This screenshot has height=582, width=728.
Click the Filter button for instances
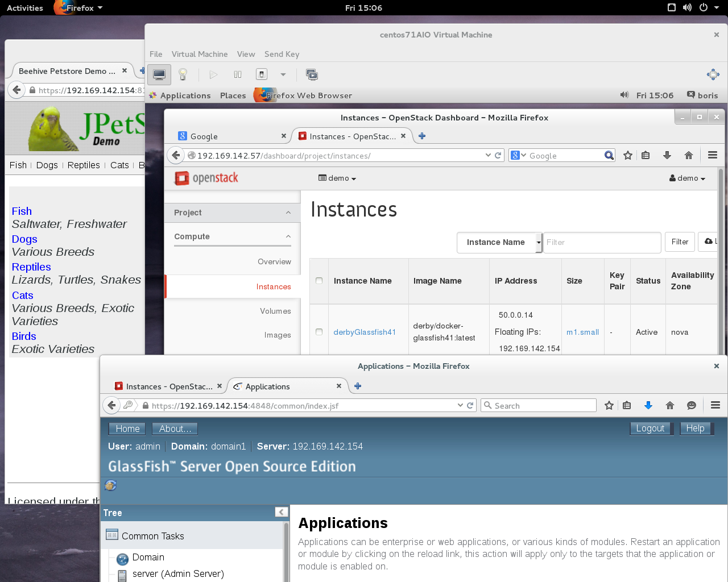click(680, 242)
